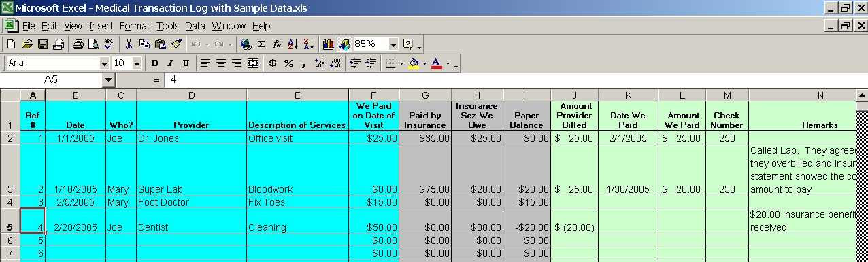Viewport: 868px width, 262px height.
Task: Click the Name Box showing A5
Action: [52, 80]
